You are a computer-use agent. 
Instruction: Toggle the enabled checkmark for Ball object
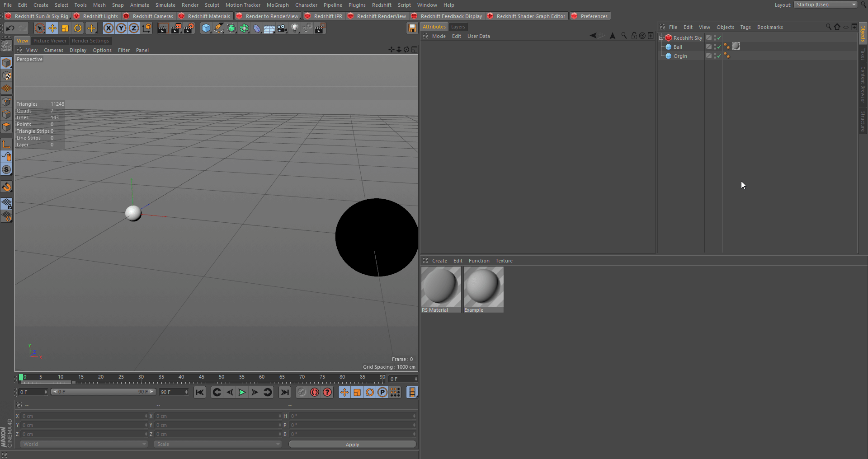[719, 47]
